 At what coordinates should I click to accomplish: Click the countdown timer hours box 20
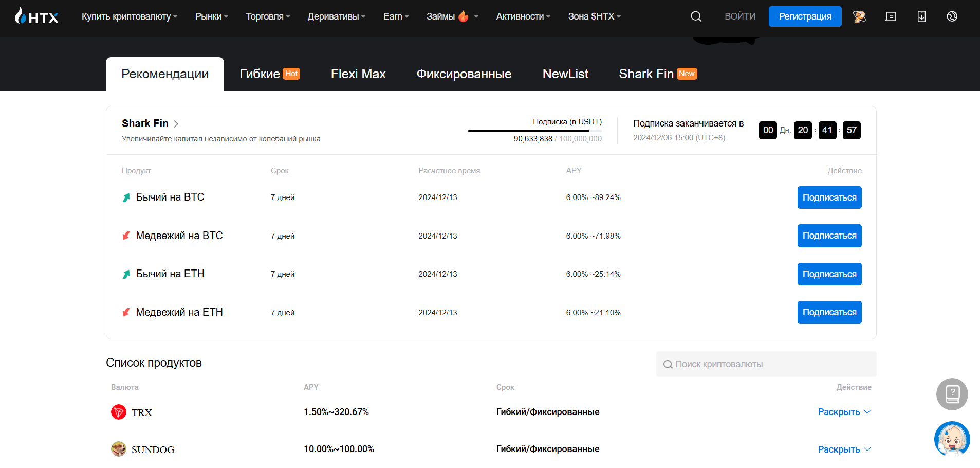pos(803,130)
